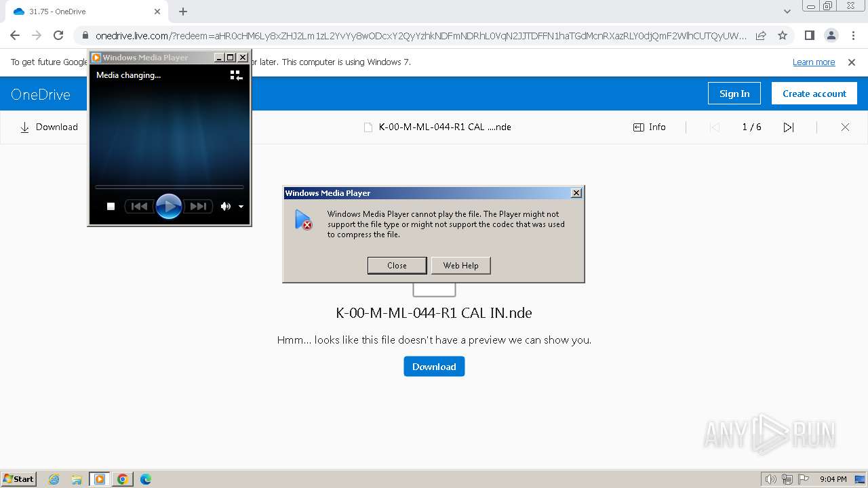868x488 pixels.
Task: Click the Media changing... status text
Action: tap(128, 75)
